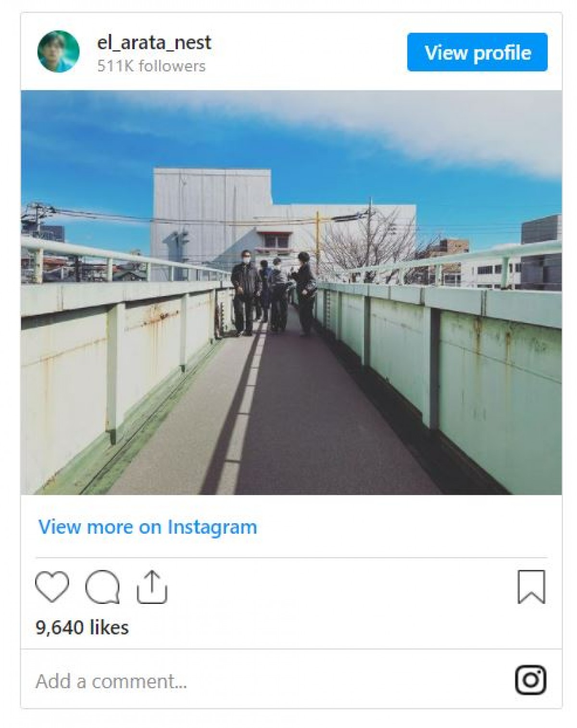Click the people standing on the bridge
577x728 pixels.
point(274,293)
